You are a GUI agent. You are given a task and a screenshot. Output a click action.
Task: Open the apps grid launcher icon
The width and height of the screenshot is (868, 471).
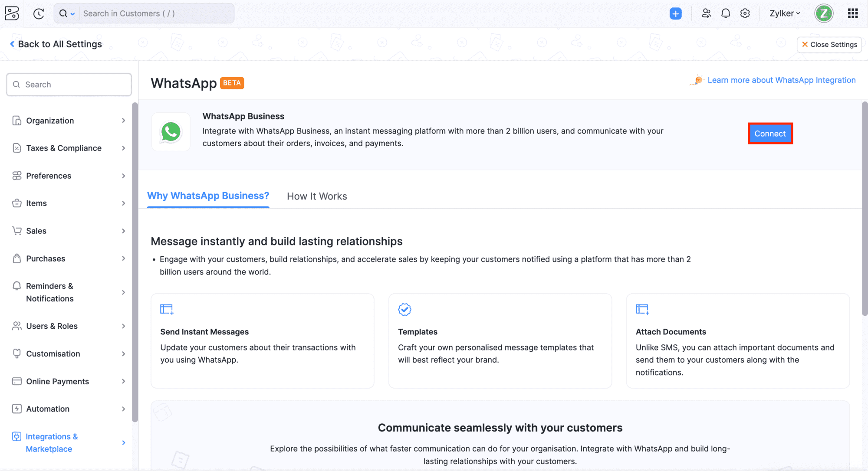[x=853, y=13]
